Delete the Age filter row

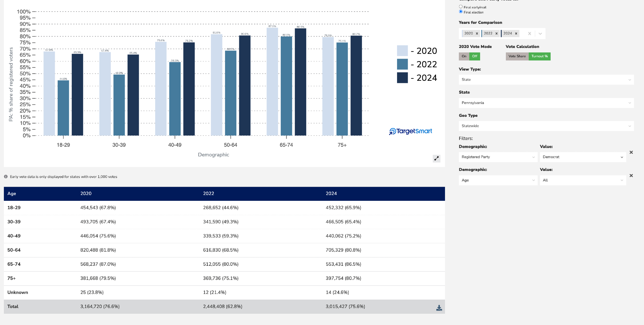click(x=631, y=176)
